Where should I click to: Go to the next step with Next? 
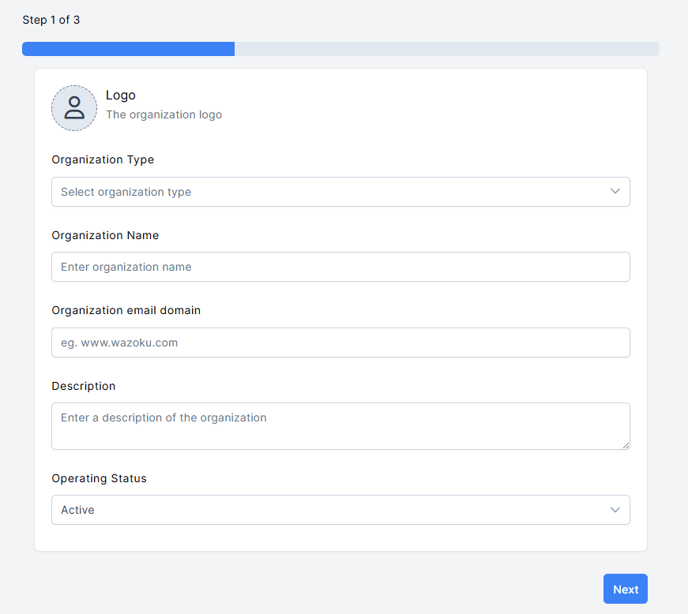pyautogui.click(x=625, y=589)
